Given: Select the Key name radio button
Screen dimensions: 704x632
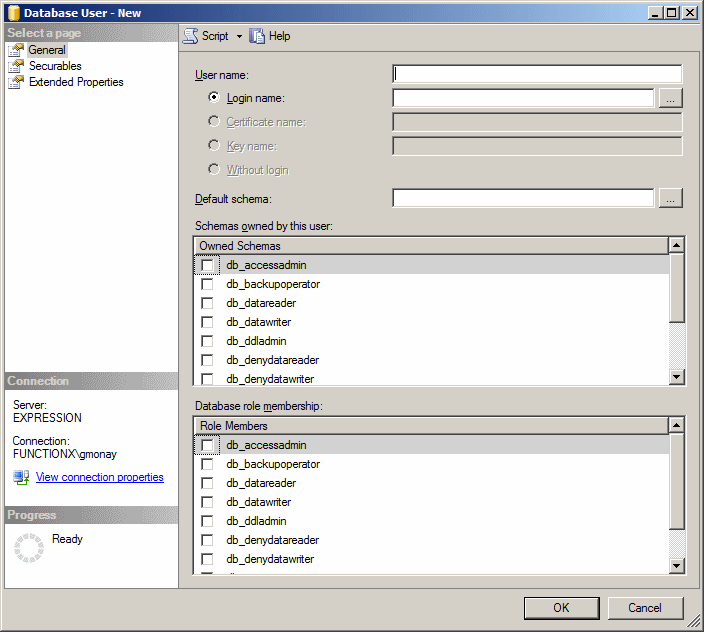Looking at the screenshot, I should click(x=214, y=145).
